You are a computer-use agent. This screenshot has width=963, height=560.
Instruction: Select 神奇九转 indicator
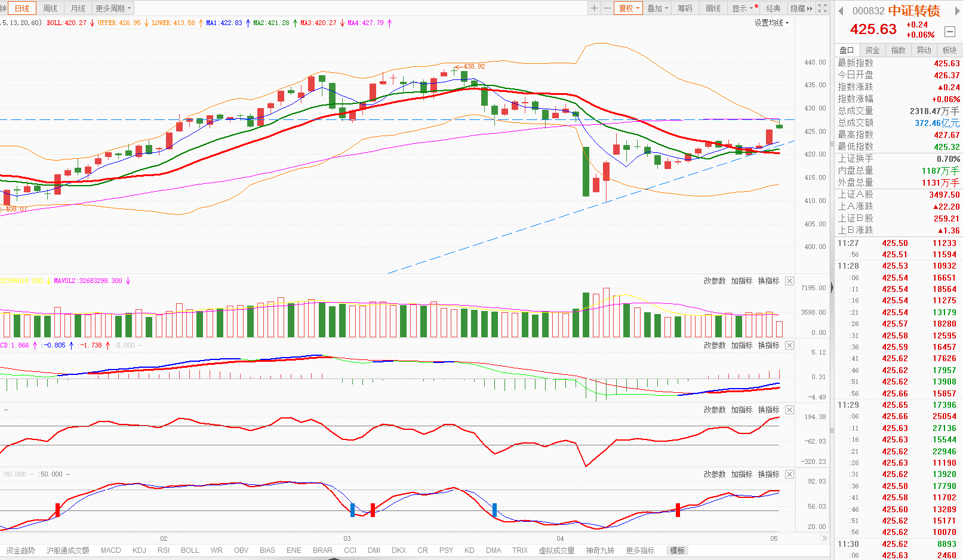600,550
